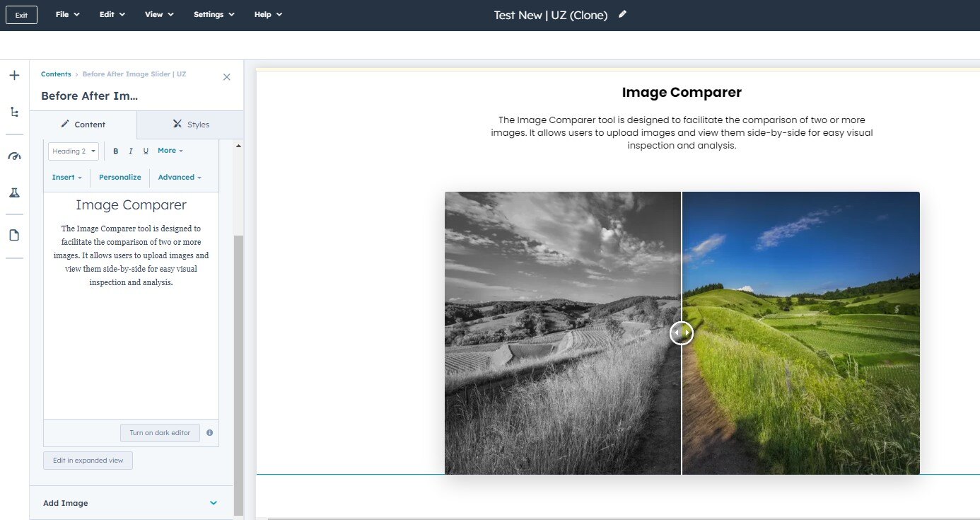
Task: Click the pencil icon to rename page
Action: (x=622, y=14)
